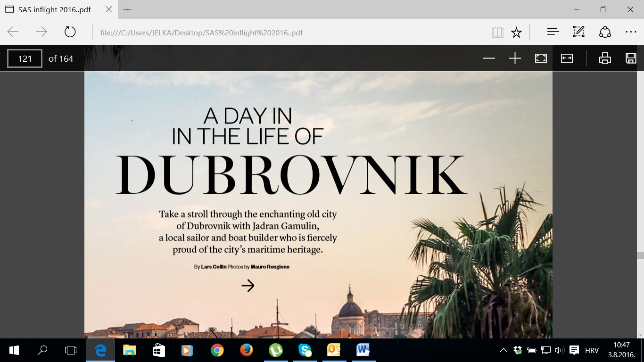Open the Share icon in Edge toolbar
Viewport: 644px width, 362px height.
(605, 32)
